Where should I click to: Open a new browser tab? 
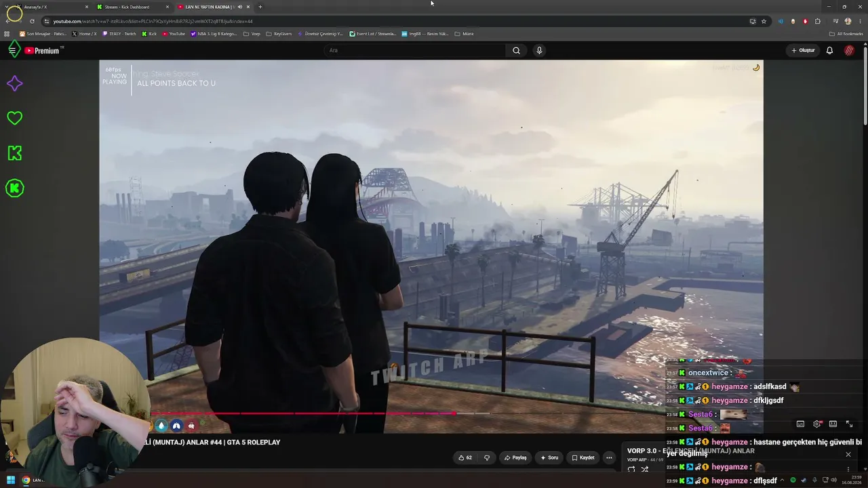pos(260,7)
